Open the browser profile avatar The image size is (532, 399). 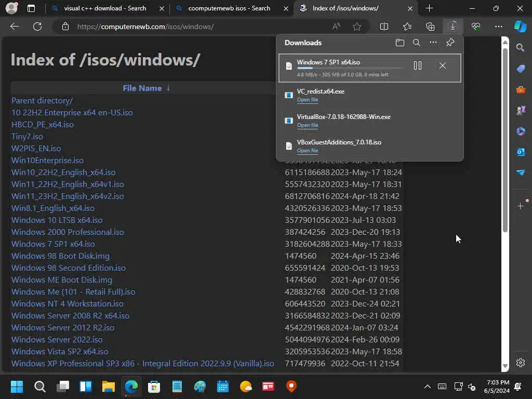point(11,8)
